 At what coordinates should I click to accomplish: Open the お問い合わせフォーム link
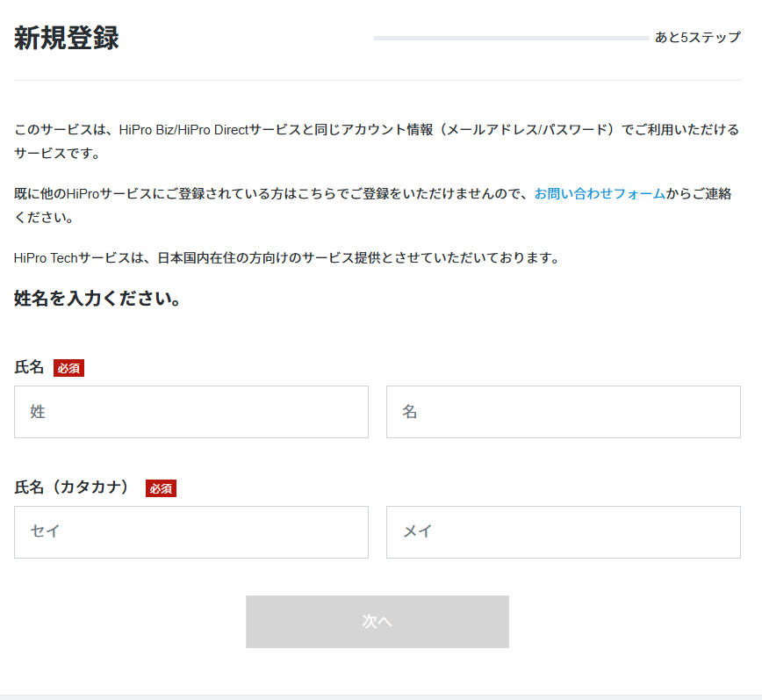[x=600, y=193]
